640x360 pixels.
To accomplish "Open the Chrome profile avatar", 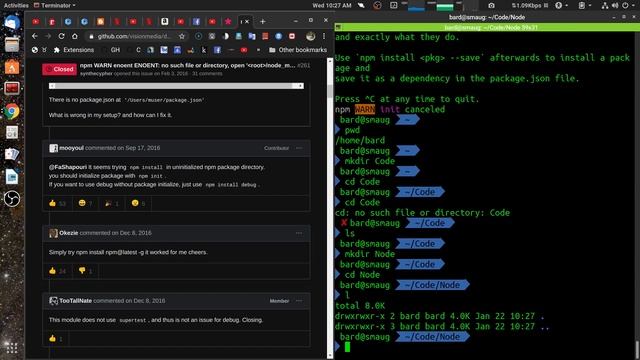I will (x=311, y=36).
